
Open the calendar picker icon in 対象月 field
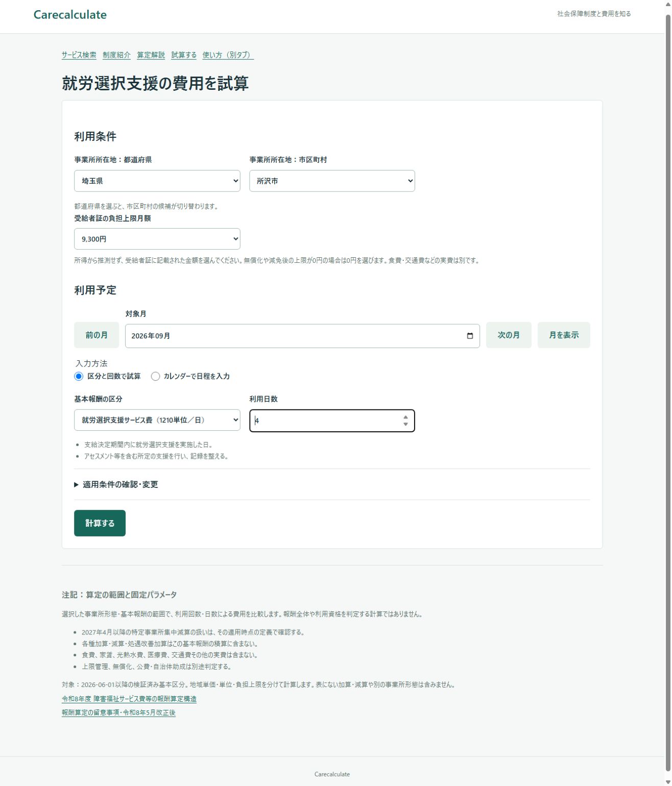click(470, 336)
